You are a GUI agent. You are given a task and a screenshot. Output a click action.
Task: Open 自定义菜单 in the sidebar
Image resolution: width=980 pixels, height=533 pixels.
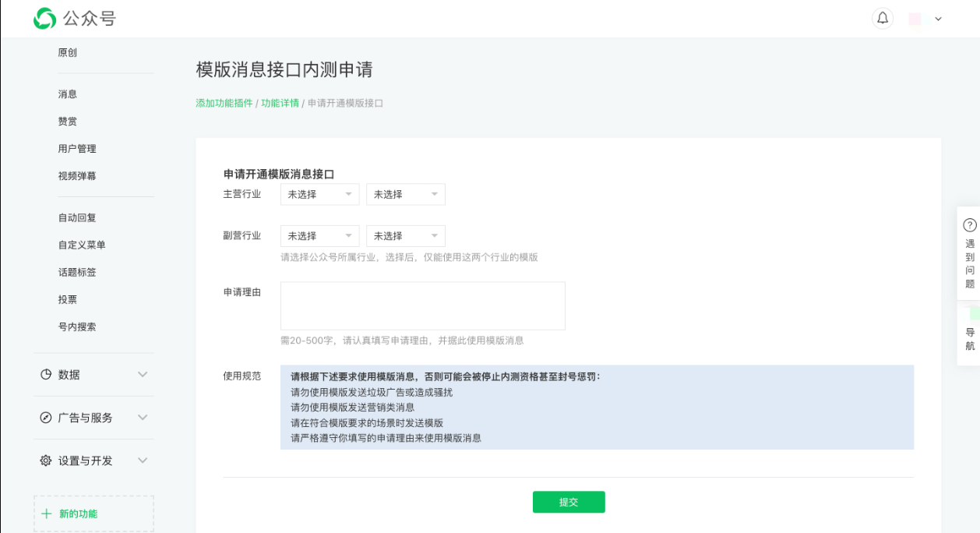pyautogui.click(x=82, y=245)
